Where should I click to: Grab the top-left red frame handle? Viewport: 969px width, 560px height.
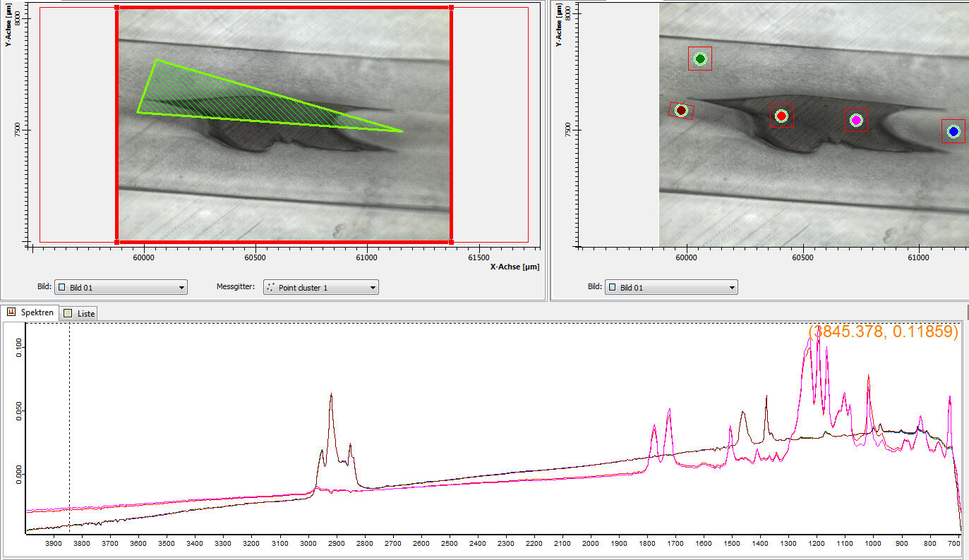point(116,8)
